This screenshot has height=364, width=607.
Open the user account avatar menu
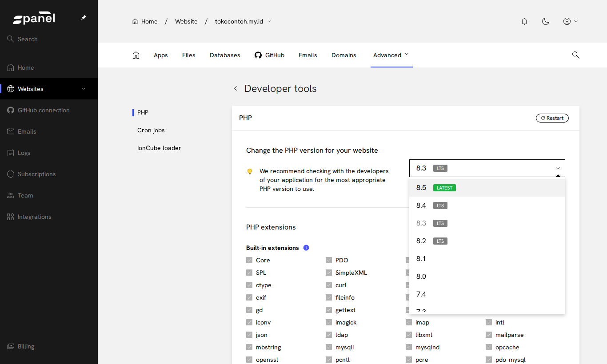pos(570,21)
